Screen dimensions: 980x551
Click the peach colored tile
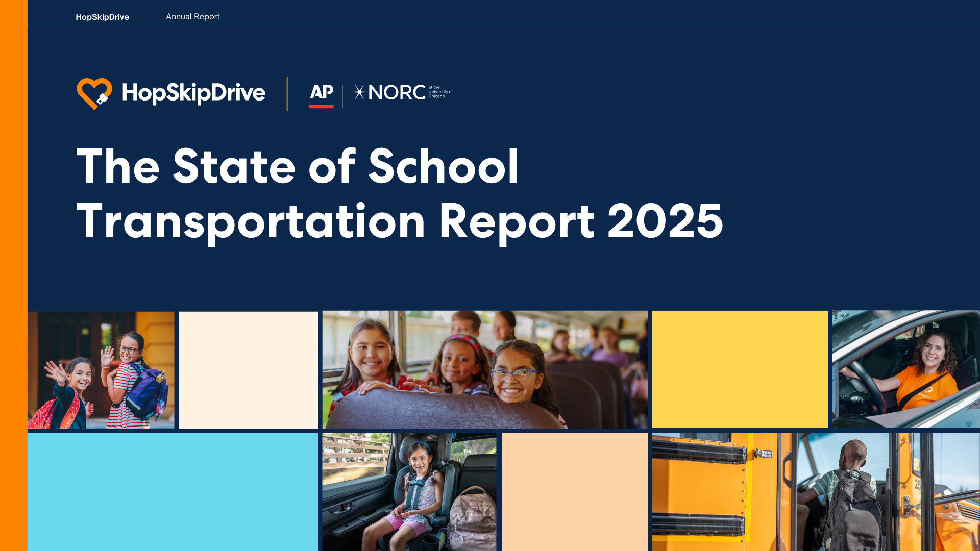tap(575, 491)
